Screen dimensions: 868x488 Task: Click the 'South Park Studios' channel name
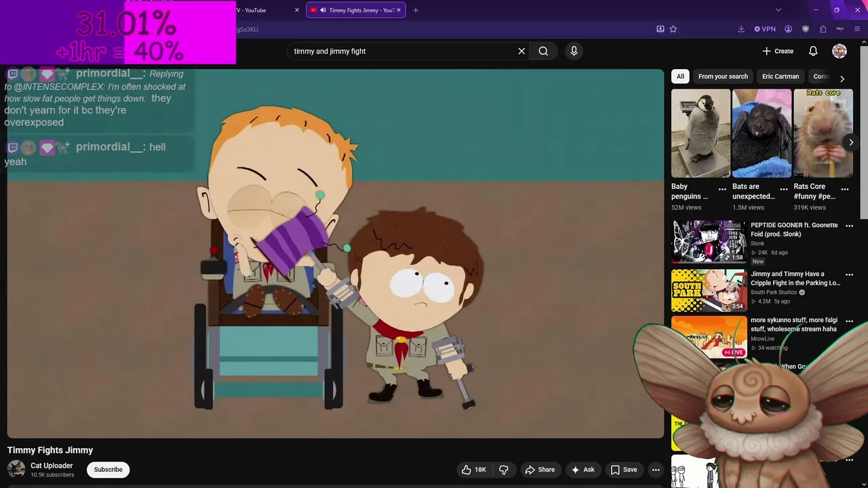click(x=774, y=292)
